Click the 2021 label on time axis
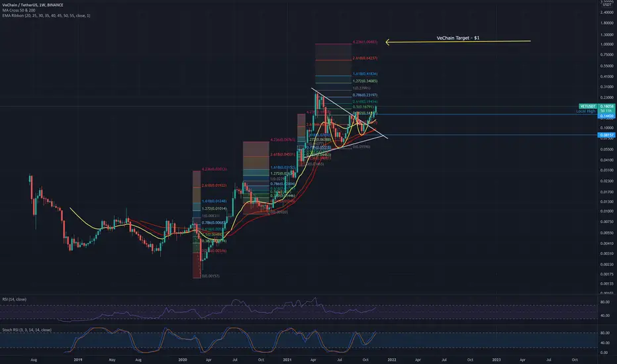617x364 pixels. point(287,359)
